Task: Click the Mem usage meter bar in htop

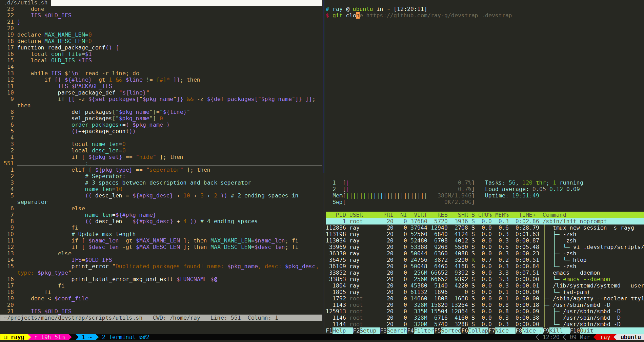Action: [x=403, y=196]
